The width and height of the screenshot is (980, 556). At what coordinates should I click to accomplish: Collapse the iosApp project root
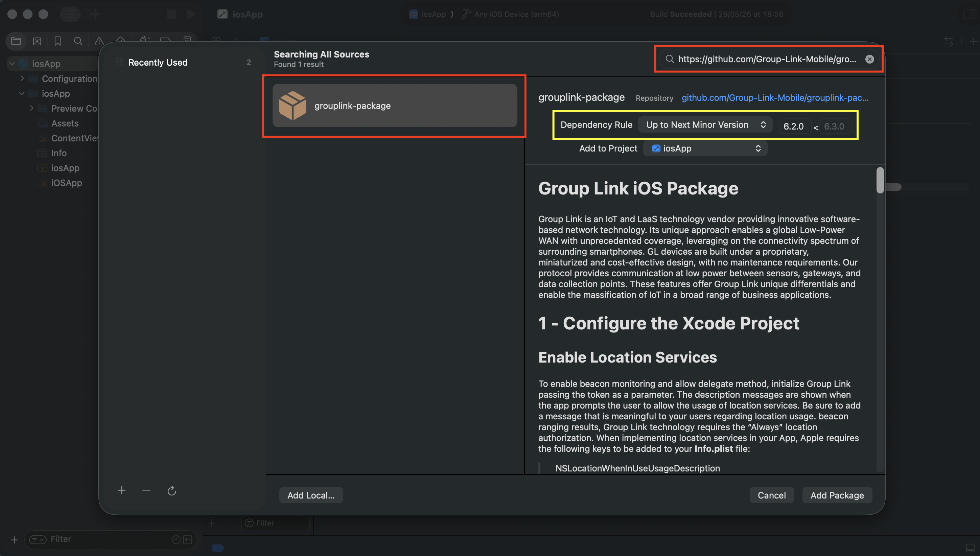(12, 63)
